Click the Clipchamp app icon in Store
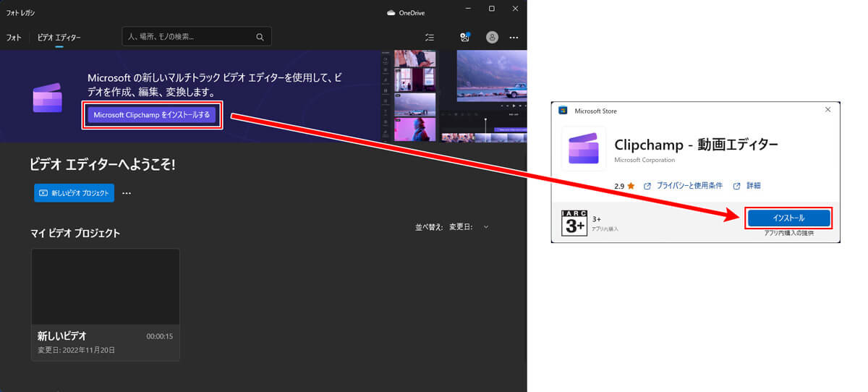 tap(584, 150)
